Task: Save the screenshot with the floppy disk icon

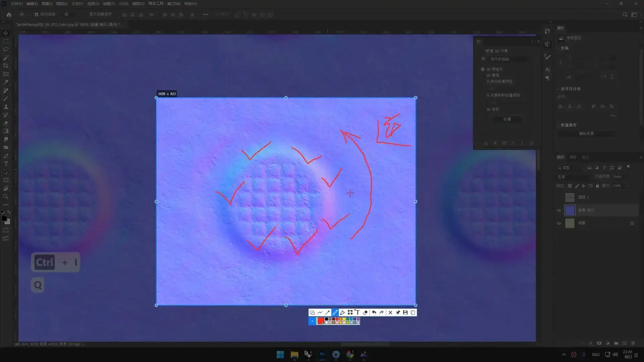Action: click(x=405, y=312)
